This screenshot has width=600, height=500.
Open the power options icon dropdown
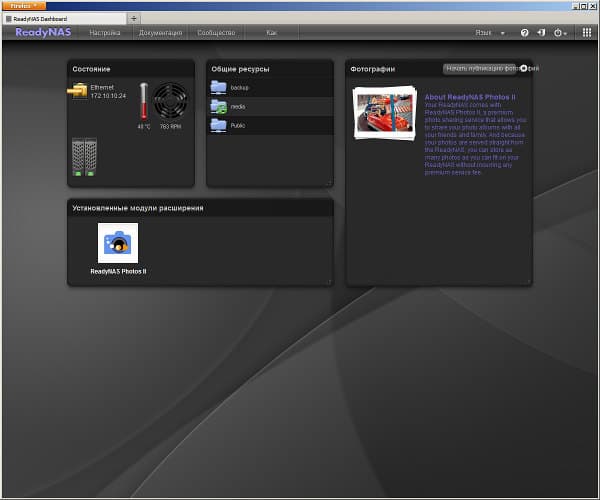tap(560, 33)
